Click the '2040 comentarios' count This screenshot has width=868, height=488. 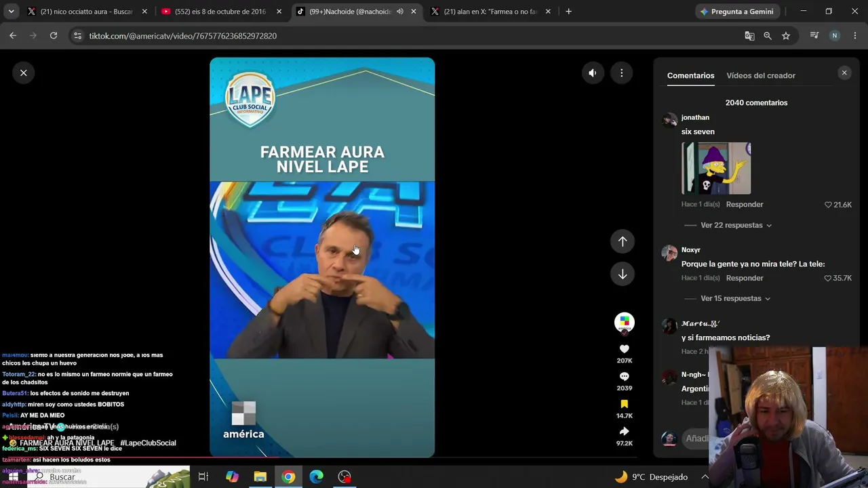756,102
